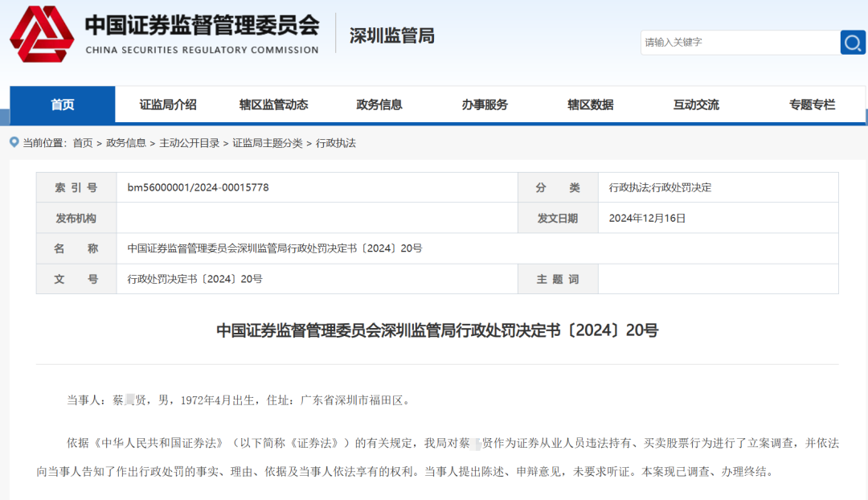Go to 政务信息 in navigation bar
This screenshot has width=868, height=500.
379,105
